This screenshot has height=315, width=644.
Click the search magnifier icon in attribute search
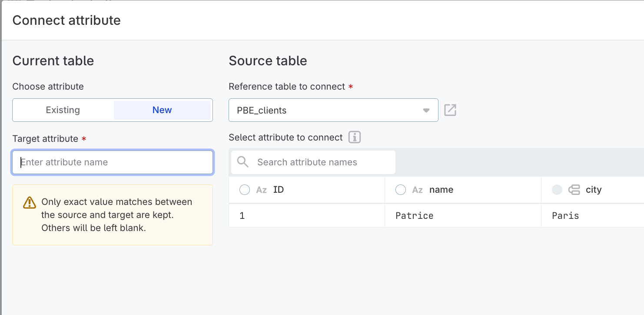click(242, 162)
